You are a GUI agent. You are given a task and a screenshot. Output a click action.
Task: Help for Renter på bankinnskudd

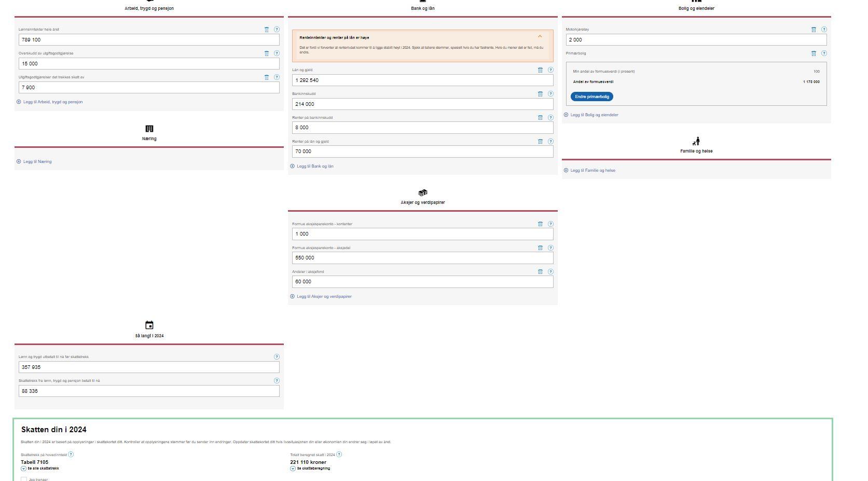coord(550,118)
